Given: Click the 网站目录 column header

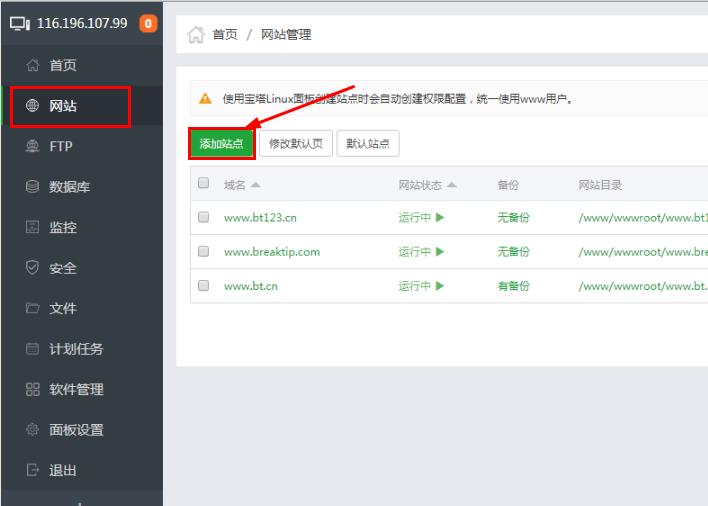Looking at the screenshot, I should coord(601,185).
